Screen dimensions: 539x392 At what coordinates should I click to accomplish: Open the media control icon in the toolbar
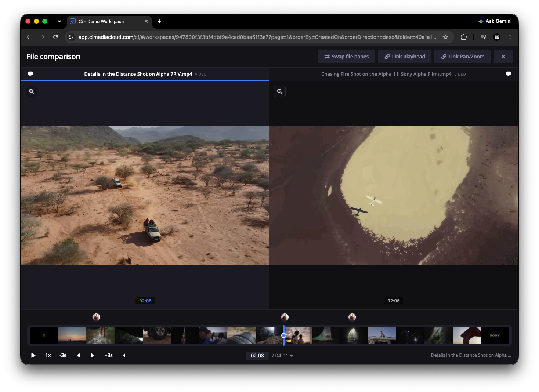(x=484, y=37)
